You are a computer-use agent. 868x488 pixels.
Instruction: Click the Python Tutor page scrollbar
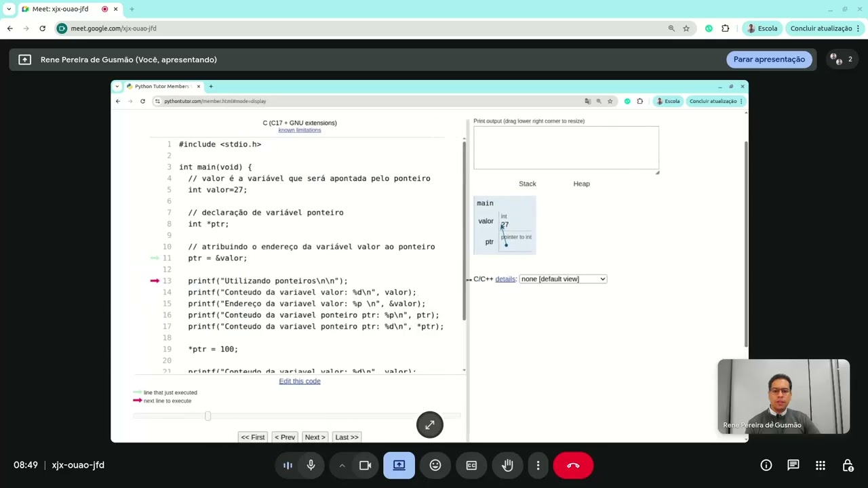click(x=746, y=244)
